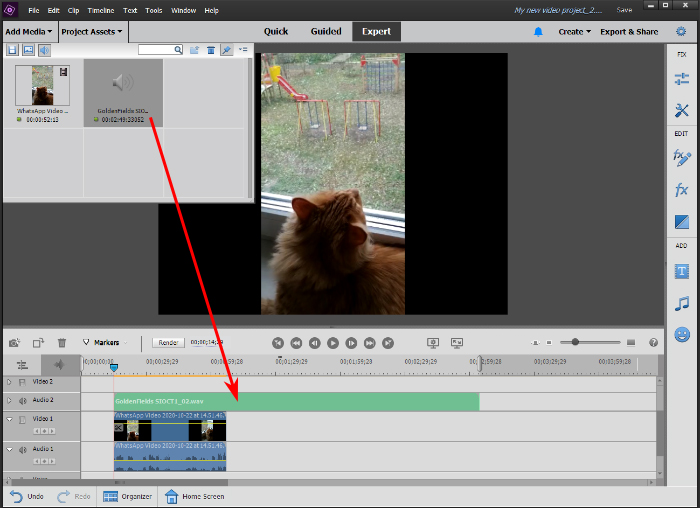Open the Graphics smiley icon
This screenshot has height=508, width=700.
coord(682,334)
